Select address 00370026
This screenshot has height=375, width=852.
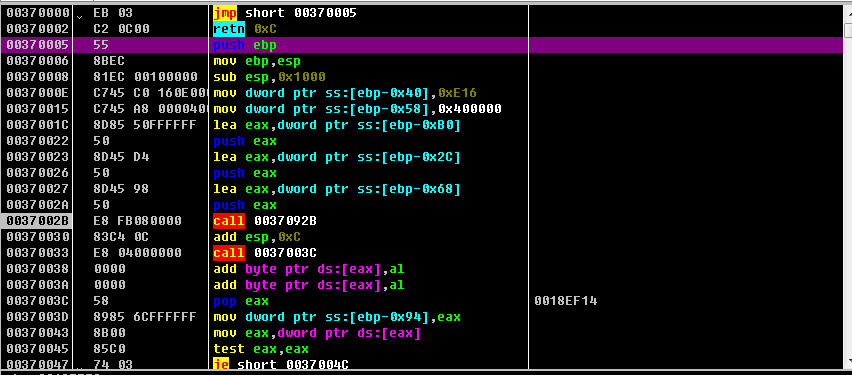pyautogui.click(x=37, y=173)
